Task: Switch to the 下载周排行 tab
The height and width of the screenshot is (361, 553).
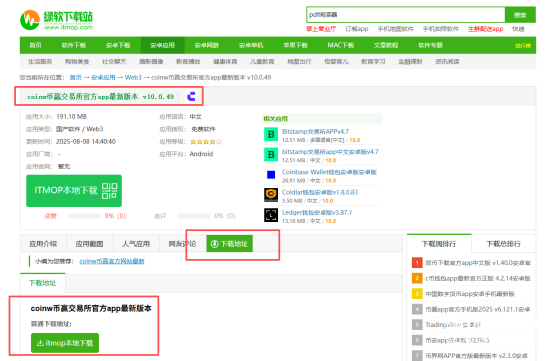Action: (x=439, y=244)
